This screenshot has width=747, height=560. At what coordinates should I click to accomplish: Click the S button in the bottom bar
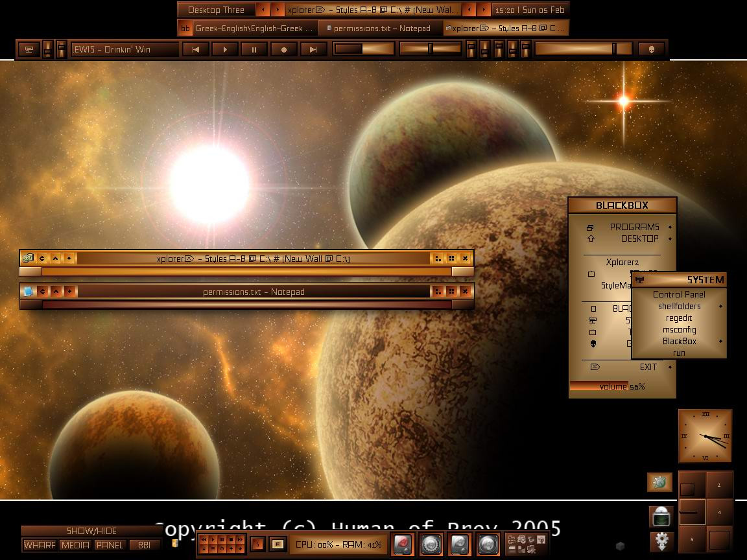(x=257, y=544)
